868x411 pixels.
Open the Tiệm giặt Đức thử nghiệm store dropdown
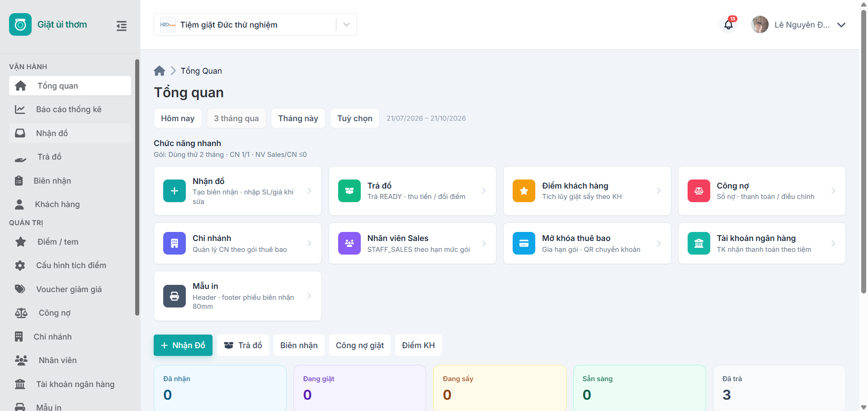(x=255, y=24)
